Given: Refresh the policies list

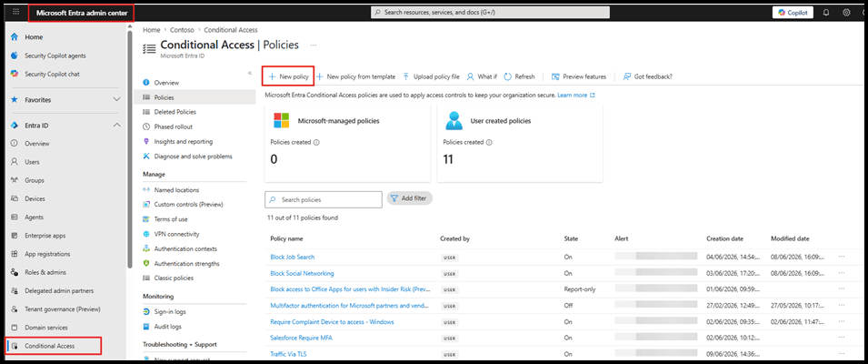Looking at the screenshot, I should click(519, 77).
